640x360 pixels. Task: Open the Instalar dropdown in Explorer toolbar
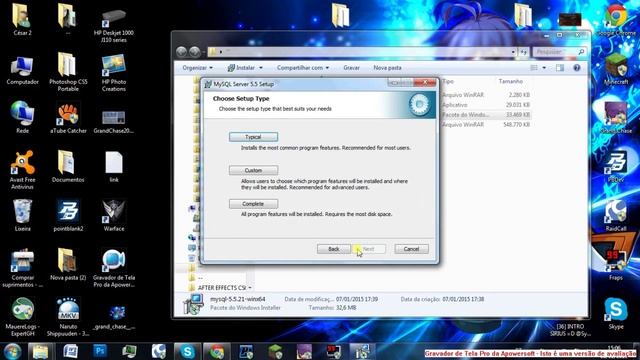coord(245,68)
